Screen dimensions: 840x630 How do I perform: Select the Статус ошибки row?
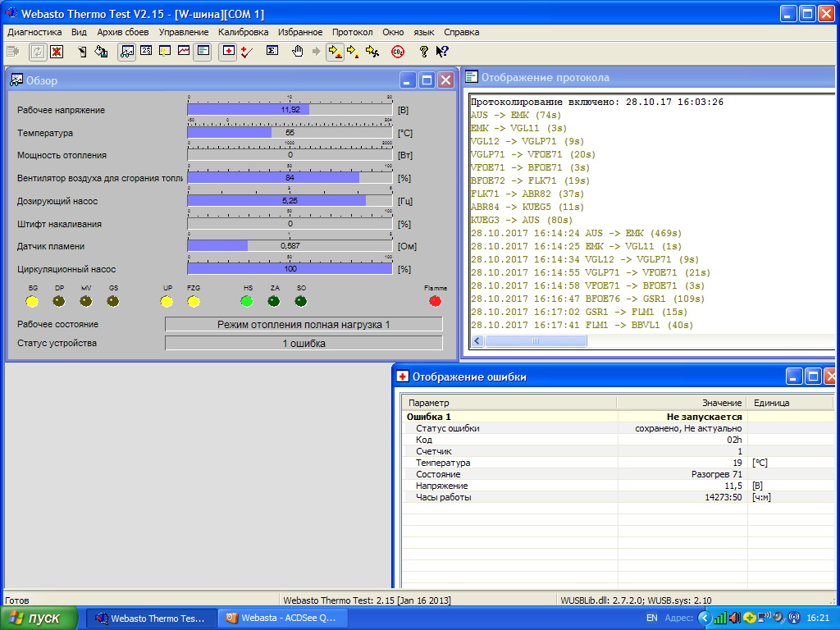618,428
